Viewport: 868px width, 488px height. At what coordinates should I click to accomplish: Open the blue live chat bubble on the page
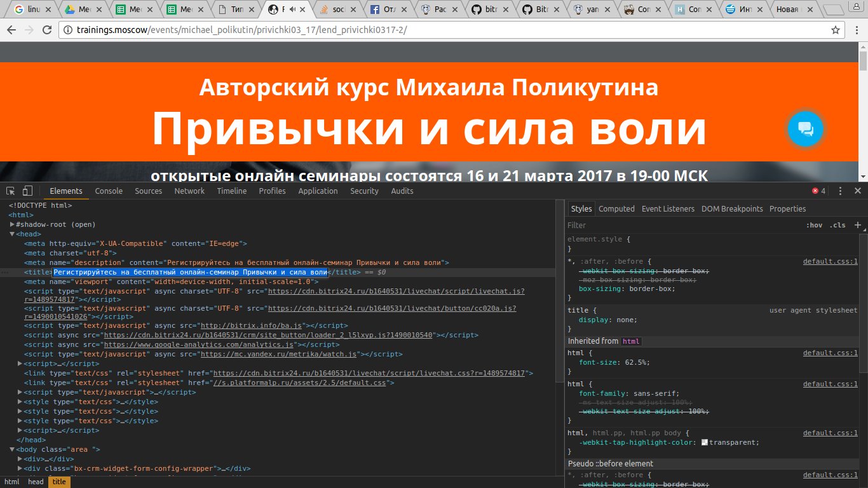click(x=805, y=129)
